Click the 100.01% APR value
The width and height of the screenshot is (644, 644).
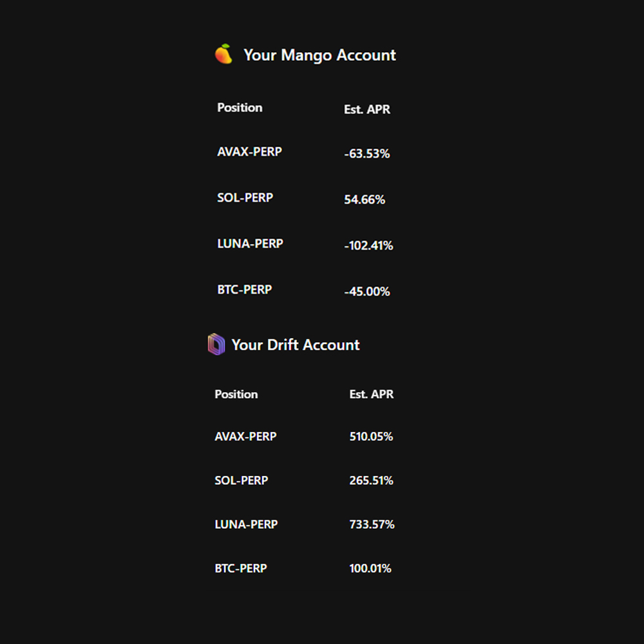370,568
